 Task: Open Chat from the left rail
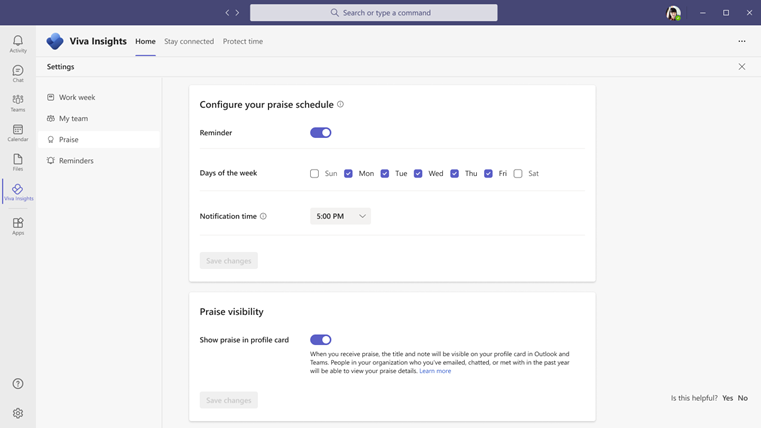click(x=18, y=73)
